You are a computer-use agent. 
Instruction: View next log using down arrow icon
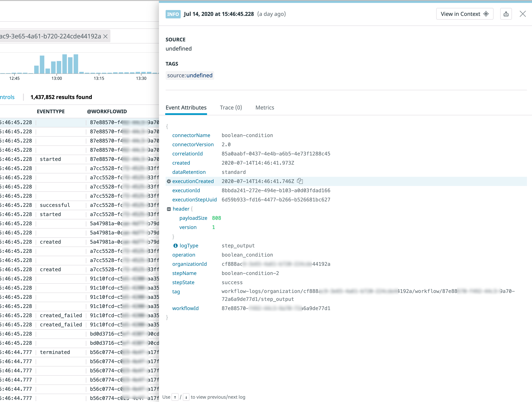coord(186,397)
